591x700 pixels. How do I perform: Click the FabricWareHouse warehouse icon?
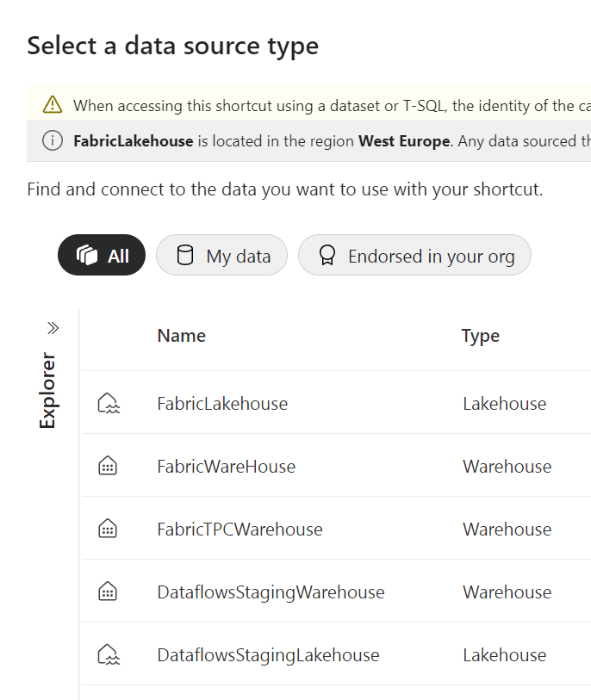(x=108, y=466)
